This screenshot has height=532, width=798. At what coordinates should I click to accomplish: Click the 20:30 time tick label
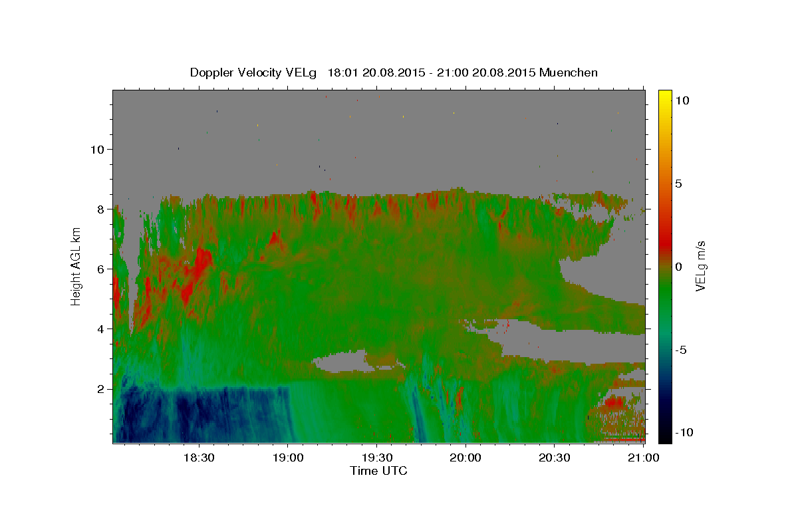click(x=555, y=458)
